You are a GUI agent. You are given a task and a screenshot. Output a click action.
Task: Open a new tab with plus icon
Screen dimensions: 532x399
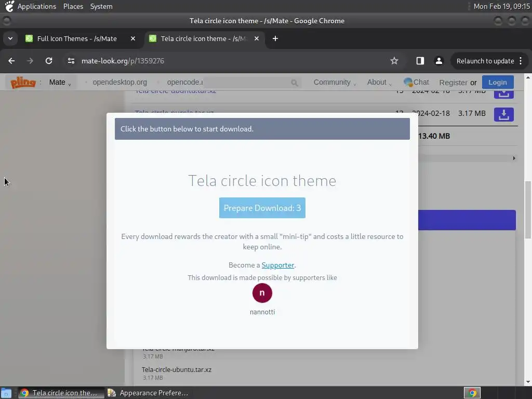tap(275, 38)
